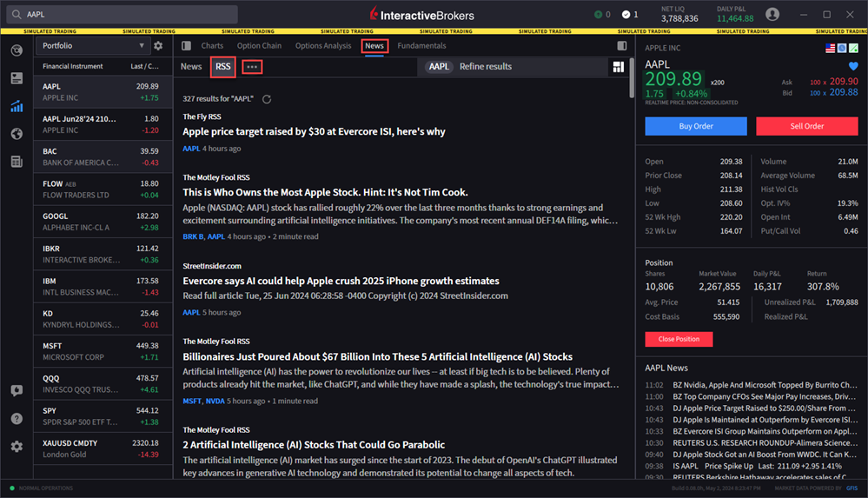Toggle the right side panel icon
868x498 pixels.
click(622, 45)
